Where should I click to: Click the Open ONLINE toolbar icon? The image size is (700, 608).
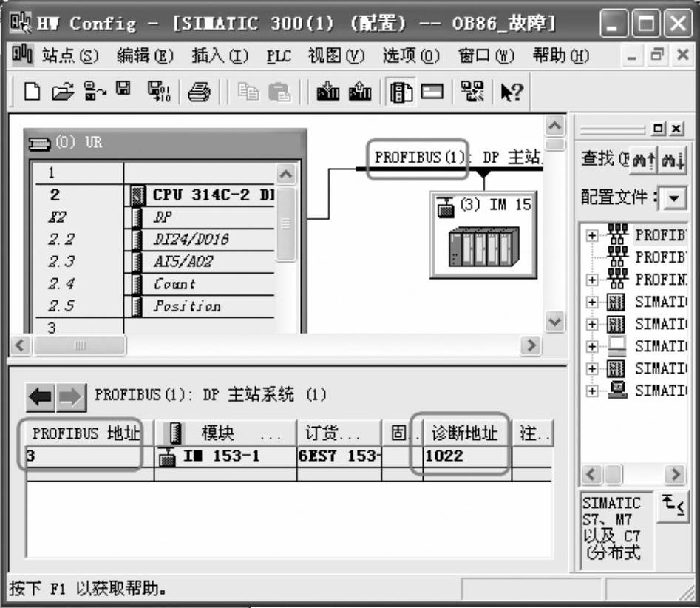click(x=94, y=92)
